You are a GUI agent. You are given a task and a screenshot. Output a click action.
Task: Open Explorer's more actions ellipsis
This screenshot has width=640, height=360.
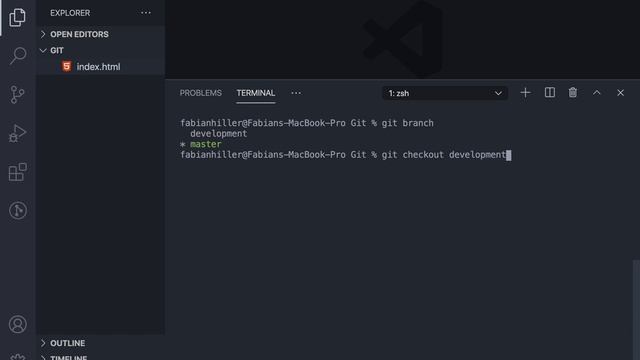tap(146, 13)
